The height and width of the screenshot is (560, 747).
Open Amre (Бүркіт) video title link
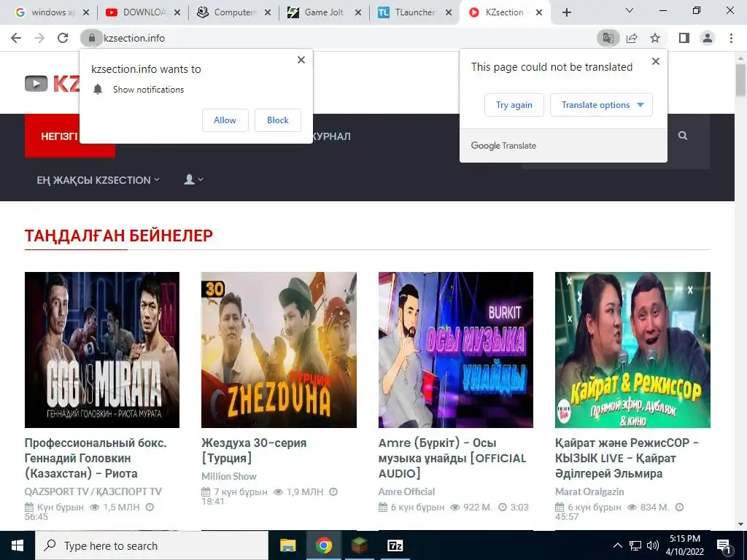[452, 458]
